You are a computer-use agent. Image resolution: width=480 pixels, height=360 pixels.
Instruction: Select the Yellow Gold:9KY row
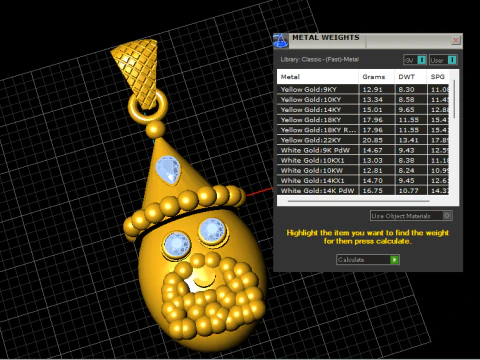coord(363,89)
